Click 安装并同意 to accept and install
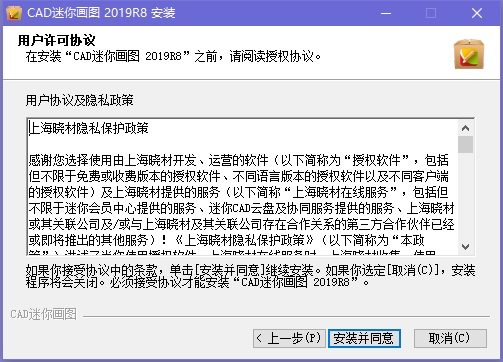The width and height of the screenshot is (503, 362). (x=364, y=338)
